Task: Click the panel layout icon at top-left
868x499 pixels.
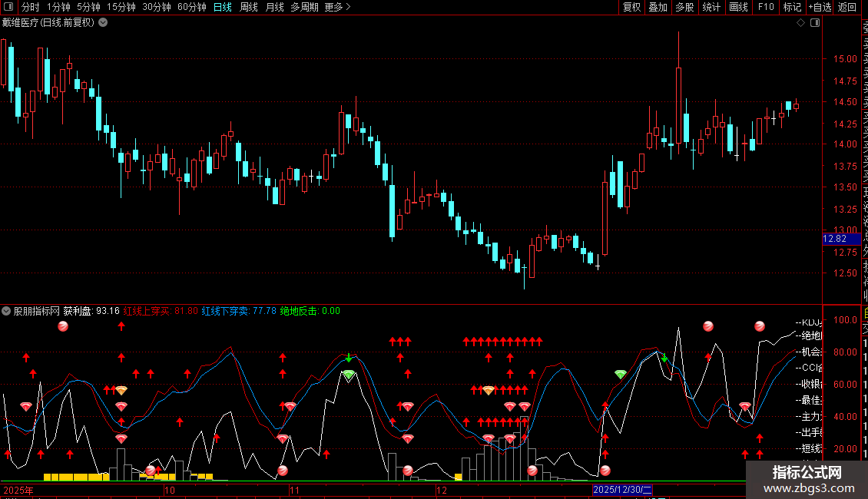Action: [x=8, y=7]
